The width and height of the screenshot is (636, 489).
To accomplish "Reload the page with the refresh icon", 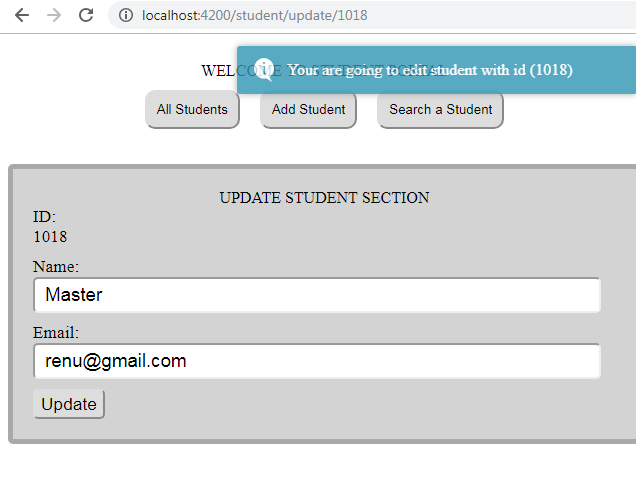I will 86,15.
